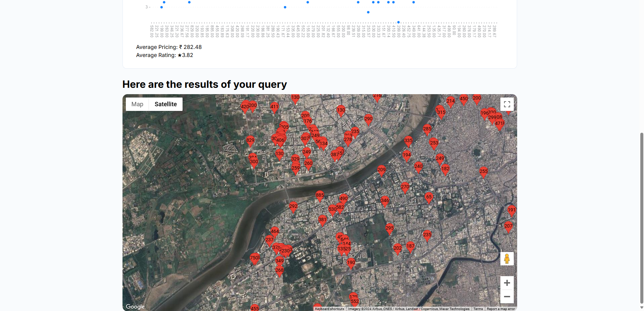Click the 464 map marker

click(x=275, y=233)
